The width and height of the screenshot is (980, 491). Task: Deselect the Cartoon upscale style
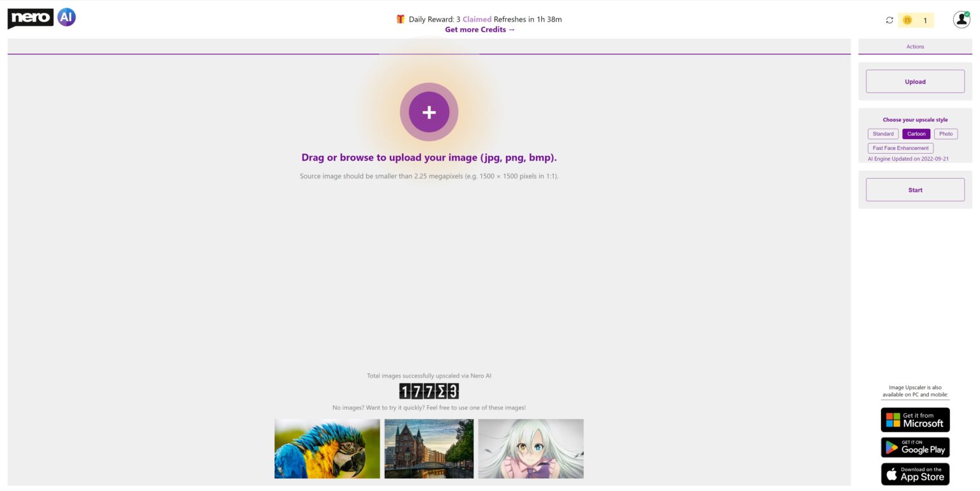point(916,134)
